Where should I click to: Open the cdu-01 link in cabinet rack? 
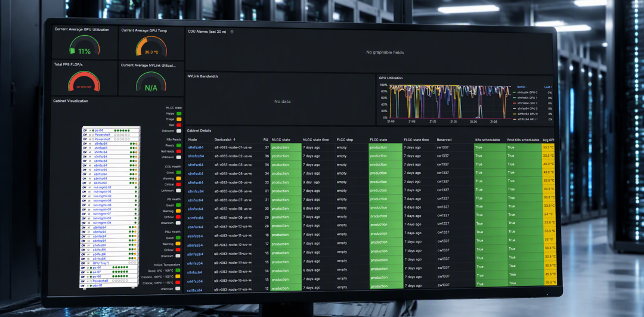(97, 285)
